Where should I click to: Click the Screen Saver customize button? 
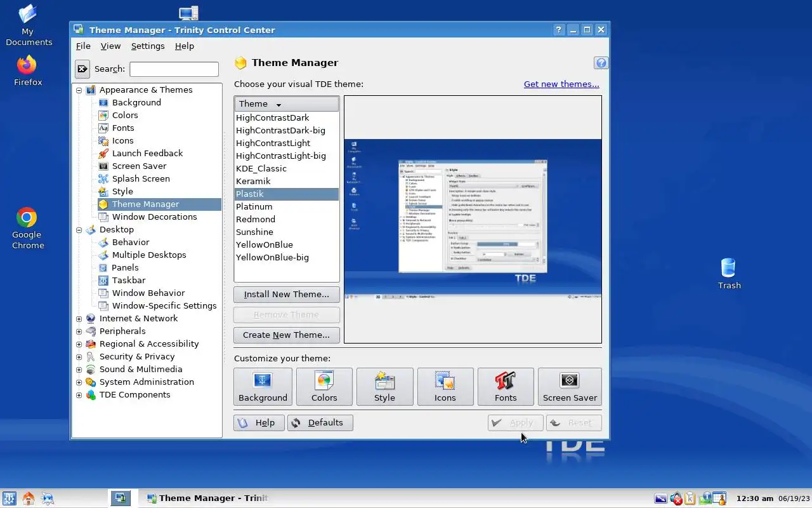click(570, 387)
